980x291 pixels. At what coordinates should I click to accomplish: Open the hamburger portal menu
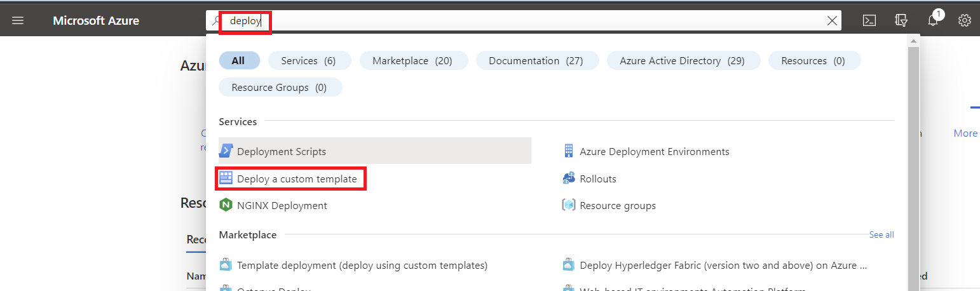18,20
